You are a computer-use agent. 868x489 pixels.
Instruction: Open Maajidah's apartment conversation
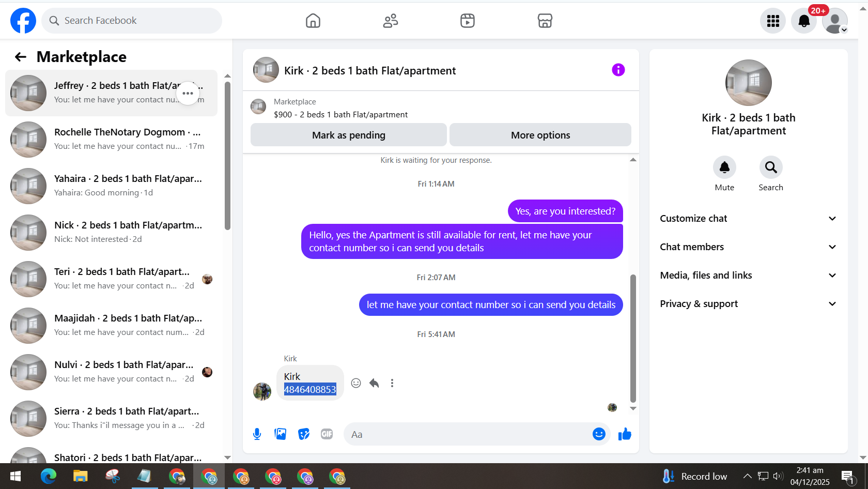[x=111, y=326]
